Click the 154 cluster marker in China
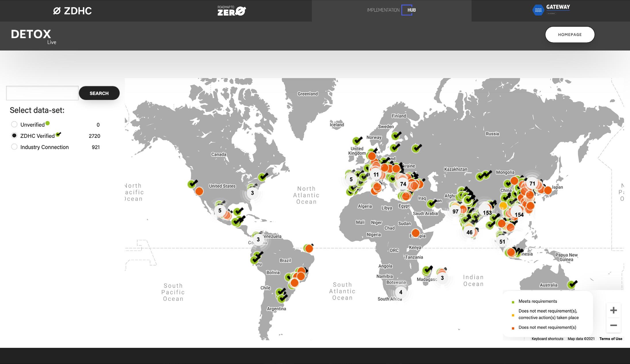The height and width of the screenshot is (364, 630). click(519, 215)
